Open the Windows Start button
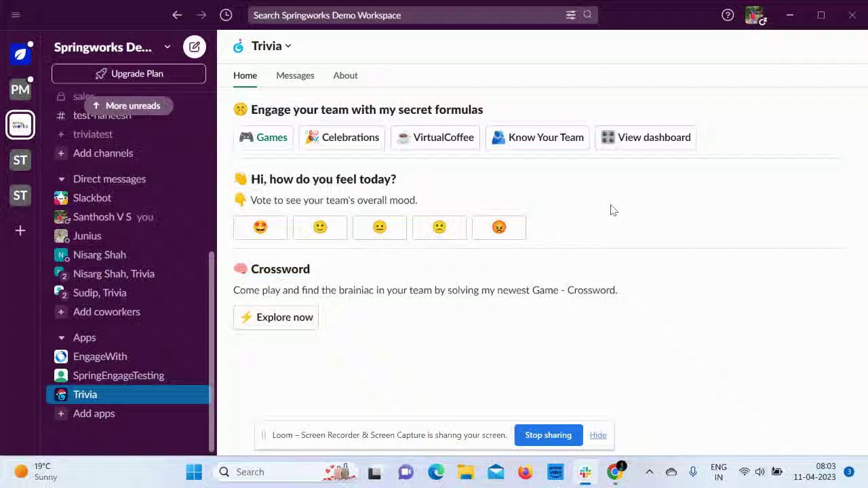Viewport: 868px width, 488px height. pyautogui.click(x=194, y=472)
